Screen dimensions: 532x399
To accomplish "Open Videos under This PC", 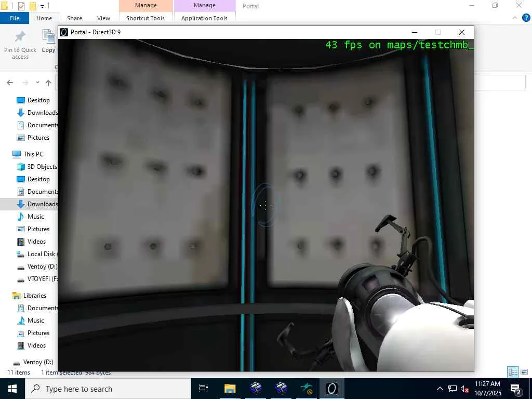I will [x=36, y=242].
